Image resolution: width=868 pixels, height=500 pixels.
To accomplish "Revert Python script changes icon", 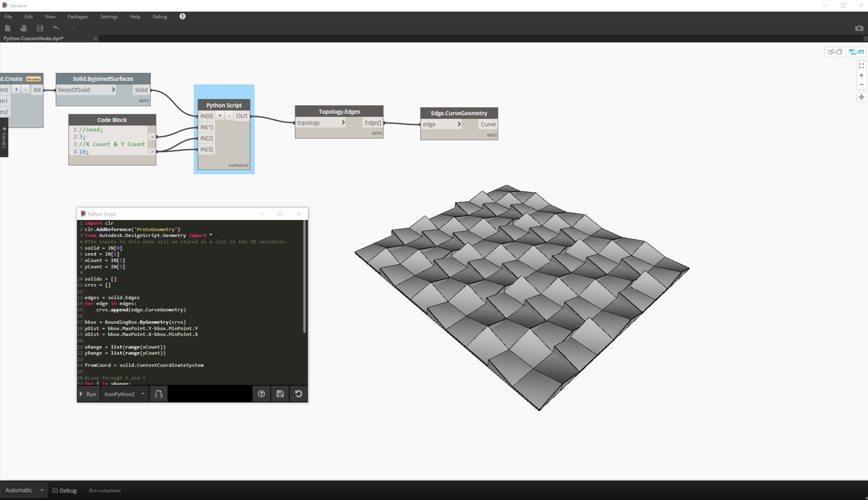I will [x=299, y=394].
